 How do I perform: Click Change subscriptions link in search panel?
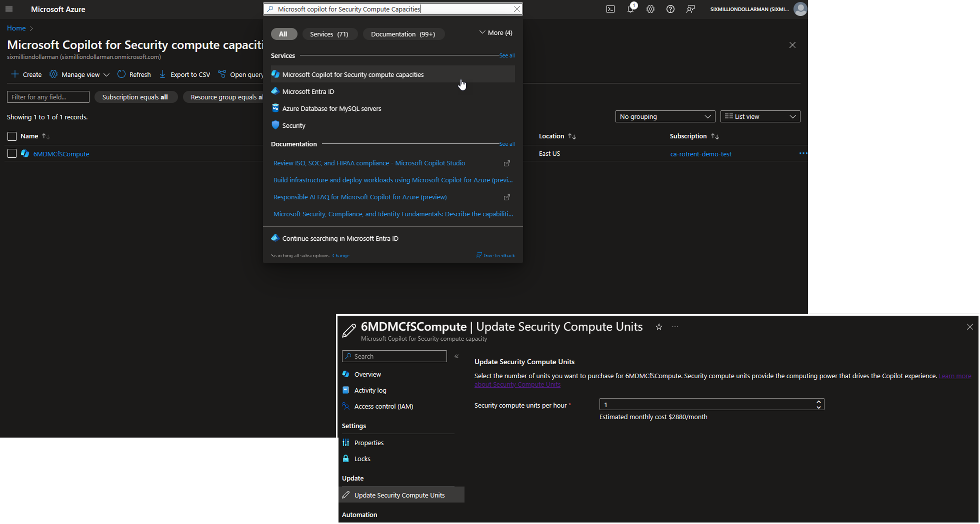341,256
